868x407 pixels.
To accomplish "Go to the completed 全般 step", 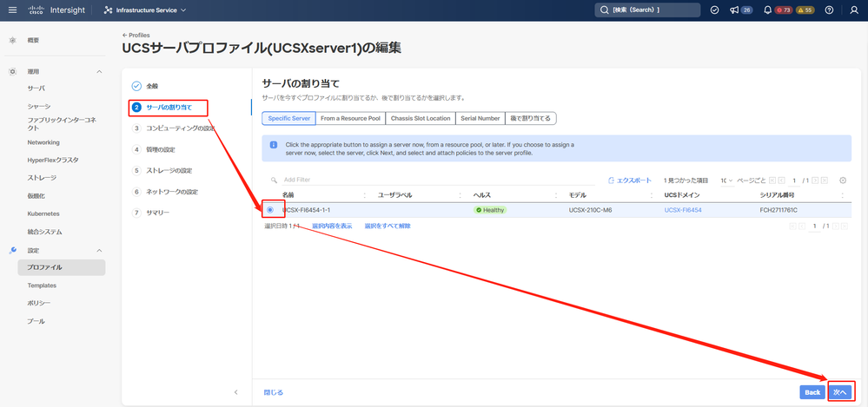I will [145, 86].
